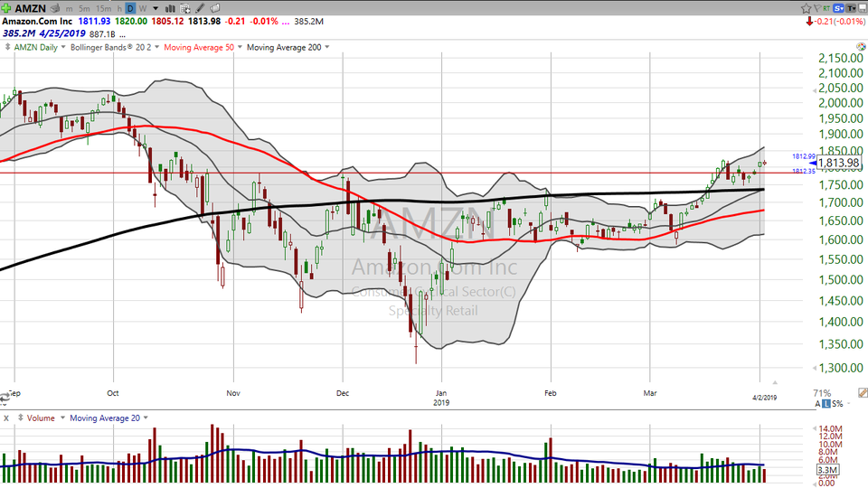Click the add indicator template icon
This screenshot has width=868, height=488.
tap(184, 8)
